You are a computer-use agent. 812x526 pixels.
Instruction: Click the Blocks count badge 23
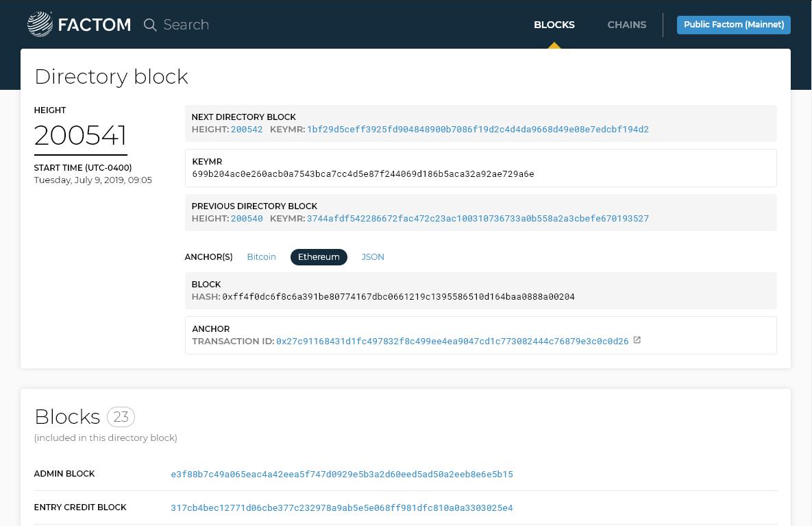(x=121, y=417)
